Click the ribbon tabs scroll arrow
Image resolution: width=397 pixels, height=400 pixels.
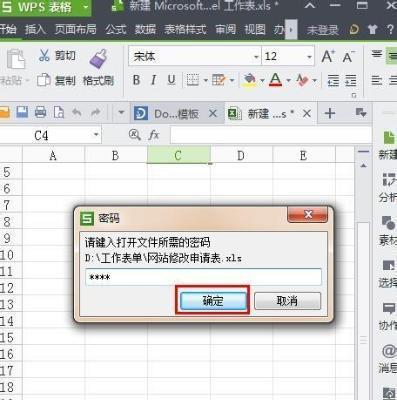291,30
